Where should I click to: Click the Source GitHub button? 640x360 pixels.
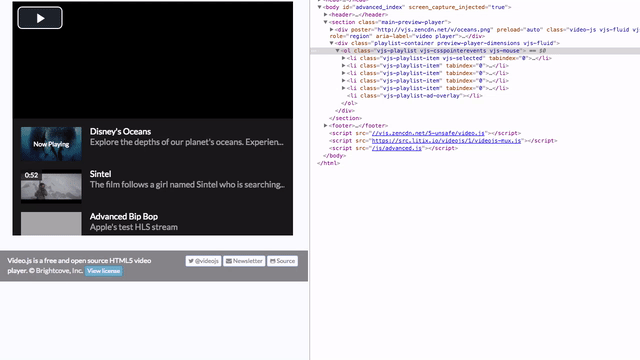(282, 261)
